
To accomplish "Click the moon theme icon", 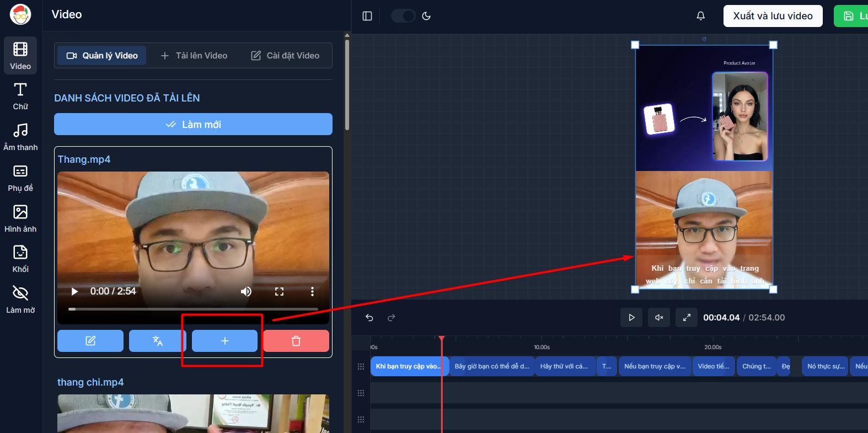I will [x=426, y=16].
